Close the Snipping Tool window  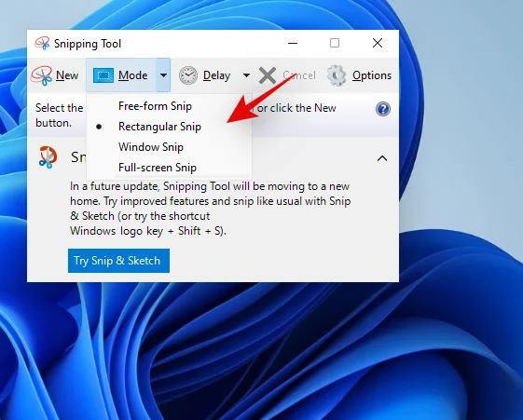click(378, 43)
